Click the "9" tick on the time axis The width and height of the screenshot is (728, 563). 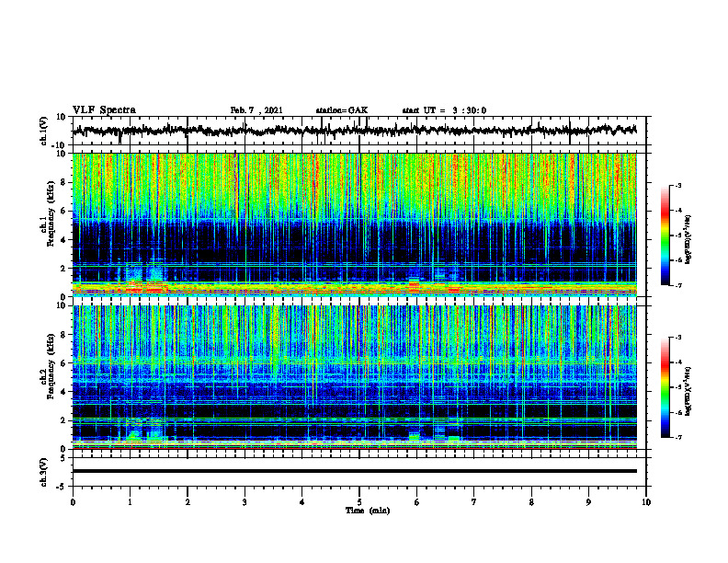(x=588, y=502)
